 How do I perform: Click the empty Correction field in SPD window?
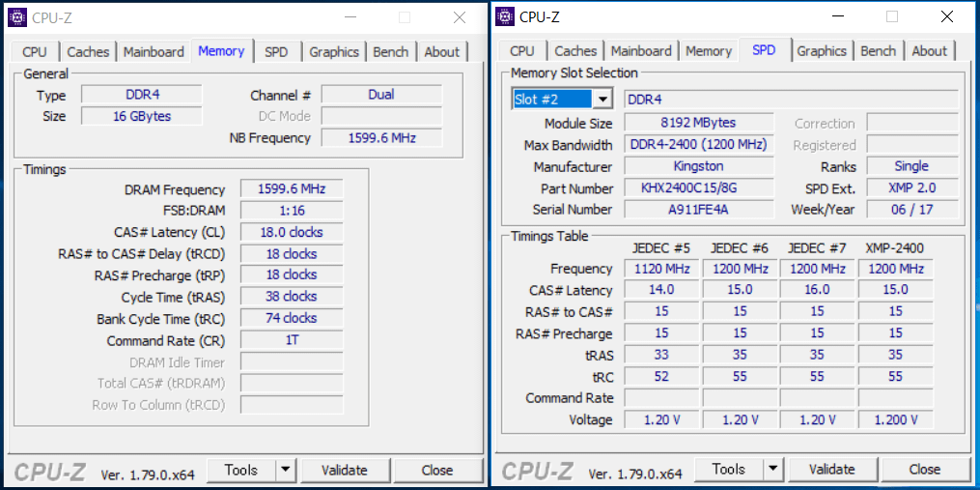[x=912, y=123]
